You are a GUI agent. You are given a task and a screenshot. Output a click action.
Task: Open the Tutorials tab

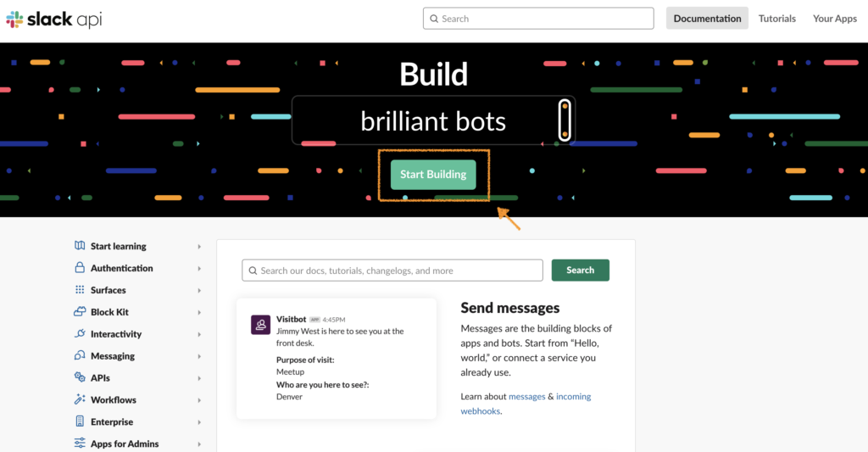(776, 19)
